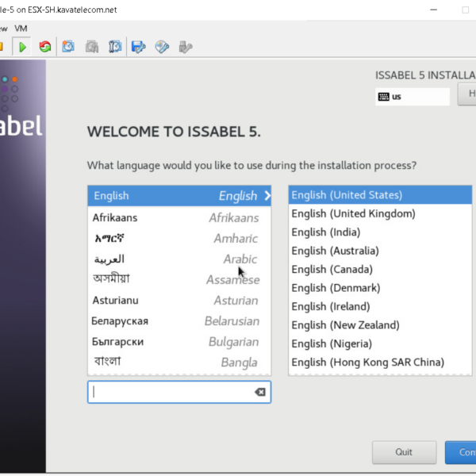Viewport: 476px width, 476px height.
Task: Click the clear icon in the language search box
Action: [x=259, y=392]
